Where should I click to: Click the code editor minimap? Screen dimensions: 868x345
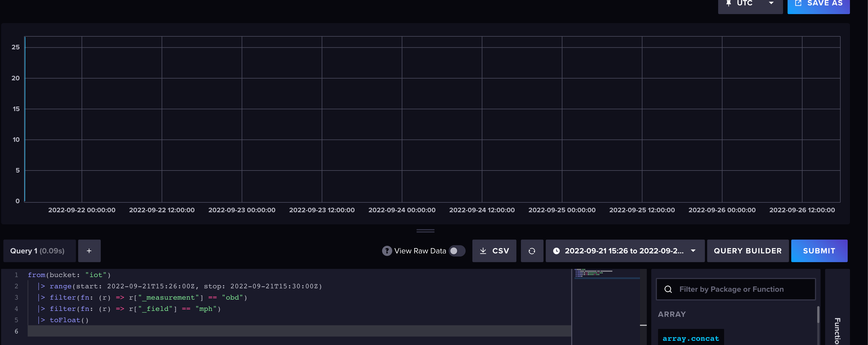pos(606,286)
